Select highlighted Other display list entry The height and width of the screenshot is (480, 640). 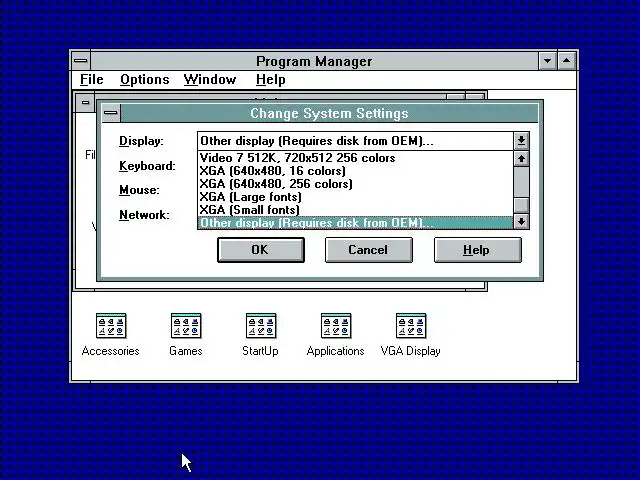(x=356, y=223)
